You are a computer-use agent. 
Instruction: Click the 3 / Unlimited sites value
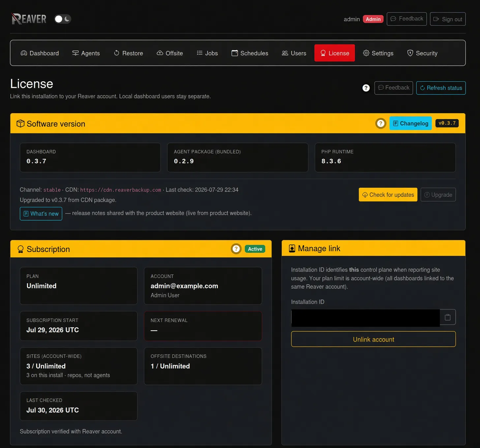click(46, 366)
